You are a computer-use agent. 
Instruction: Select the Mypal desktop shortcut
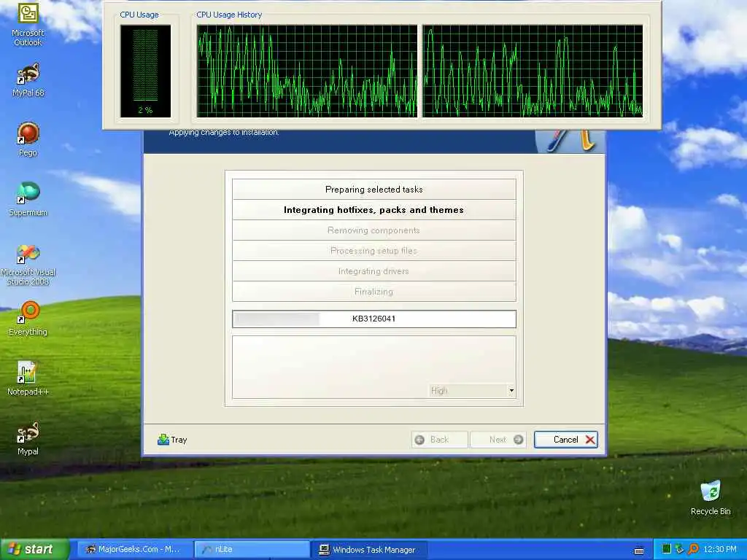click(28, 438)
